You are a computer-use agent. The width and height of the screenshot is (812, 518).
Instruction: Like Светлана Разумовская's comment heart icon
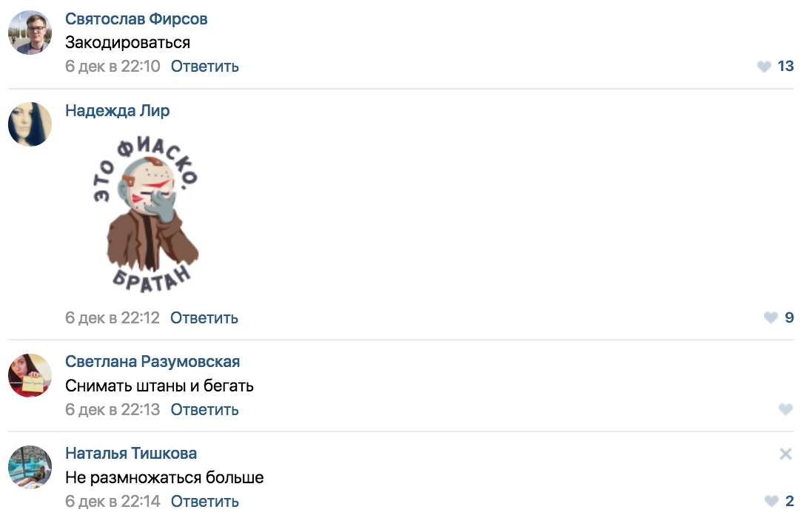(785, 409)
